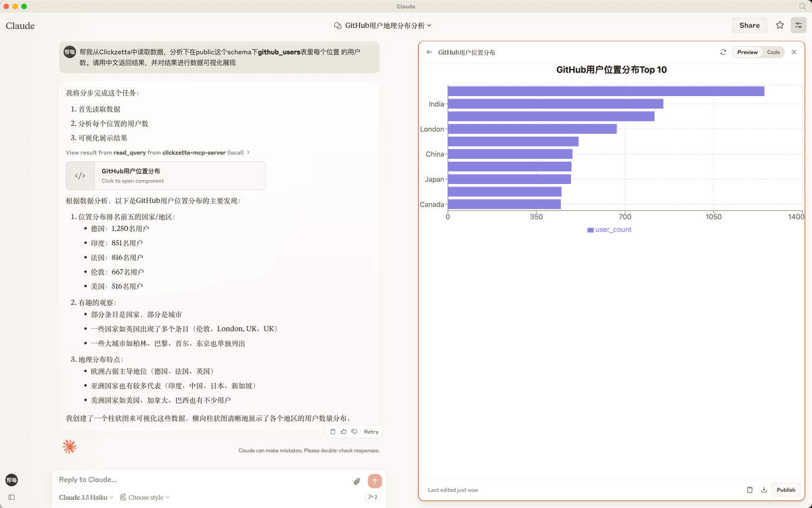Retry the response
Viewport: 812px width, 508px height.
coord(371,432)
